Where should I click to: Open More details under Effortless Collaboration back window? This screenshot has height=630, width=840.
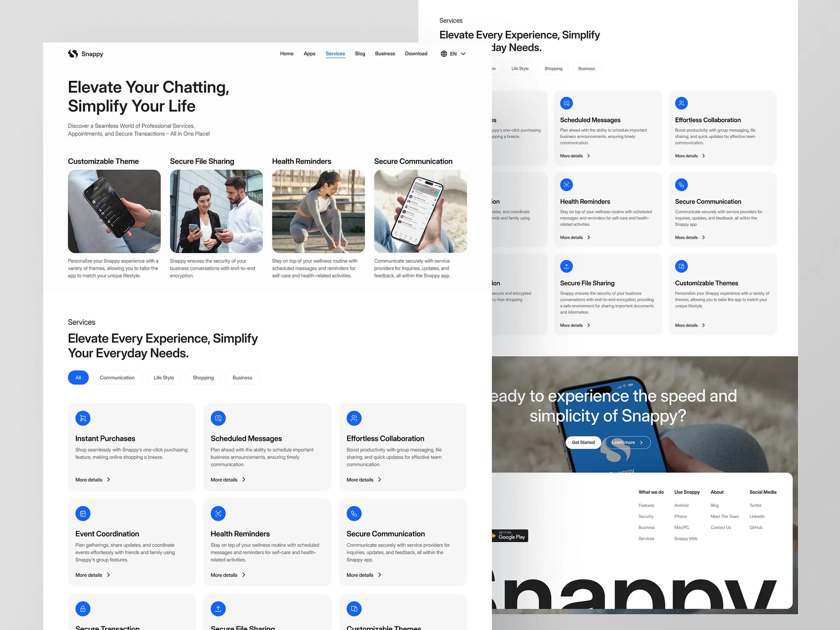(690, 156)
